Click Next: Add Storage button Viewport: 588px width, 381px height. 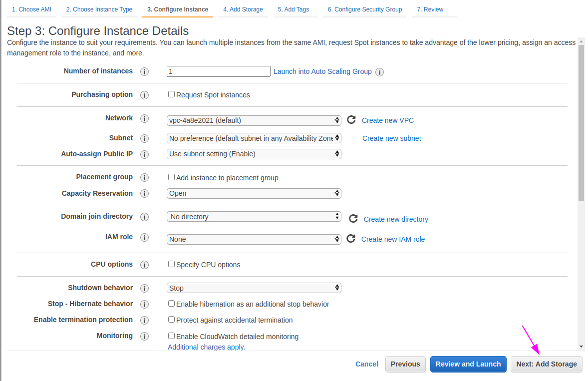[x=546, y=364]
